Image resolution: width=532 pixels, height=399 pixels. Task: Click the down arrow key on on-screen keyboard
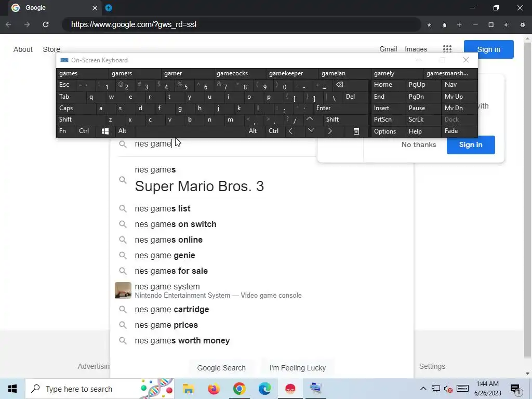tap(311, 130)
